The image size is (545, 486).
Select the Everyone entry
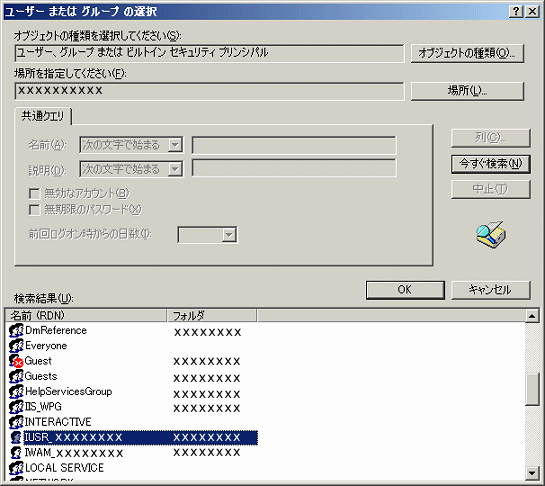(46, 346)
